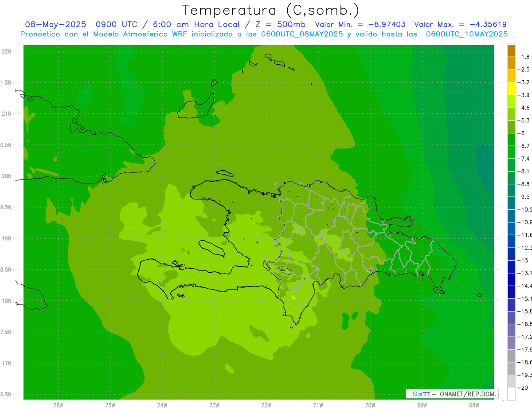The width and height of the screenshot is (532, 411).
Task: Click the "-13" colorbar label
Action: [523, 260]
